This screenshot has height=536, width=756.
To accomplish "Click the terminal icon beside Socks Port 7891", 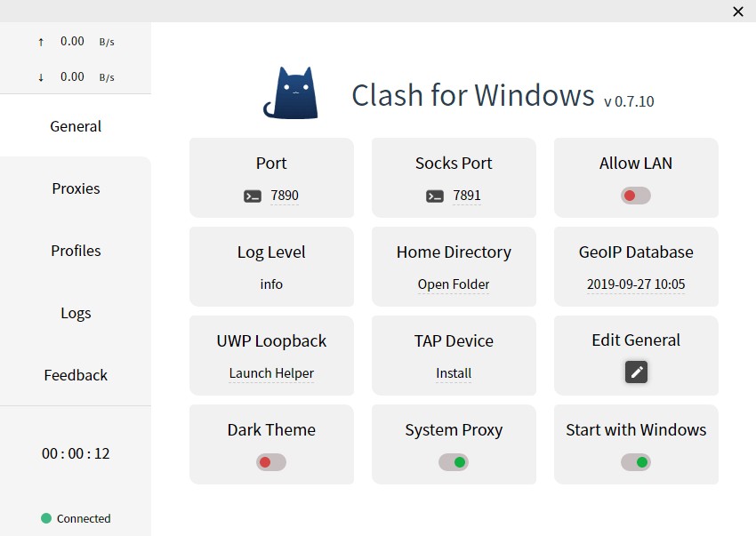I will (435, 196).
